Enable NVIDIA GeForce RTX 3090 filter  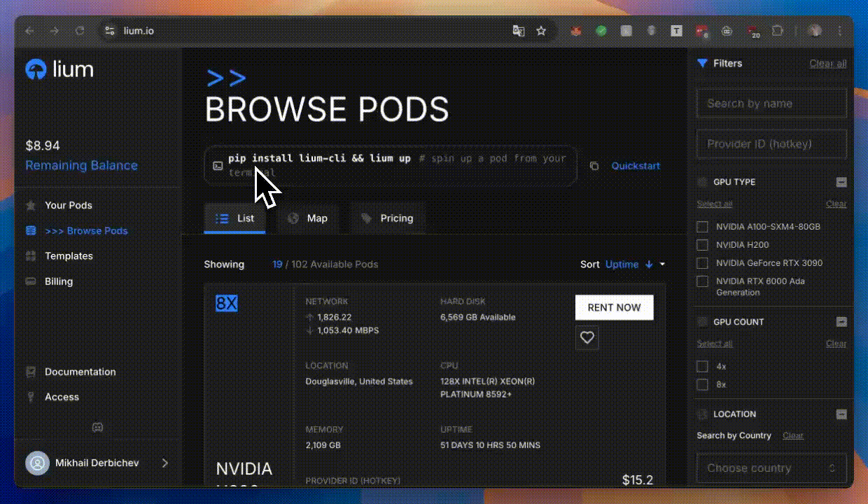click(x=703, y=263)
